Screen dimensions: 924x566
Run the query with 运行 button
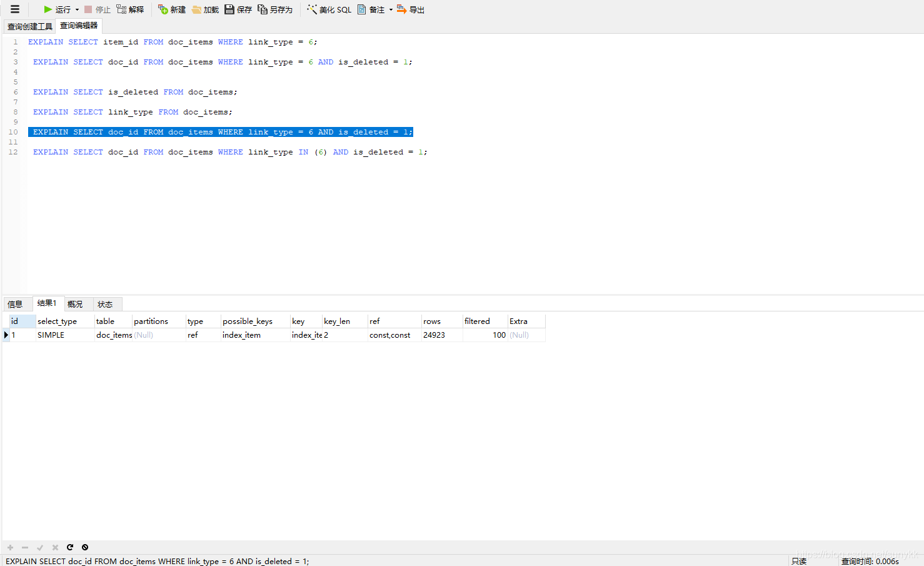[57, 9]
